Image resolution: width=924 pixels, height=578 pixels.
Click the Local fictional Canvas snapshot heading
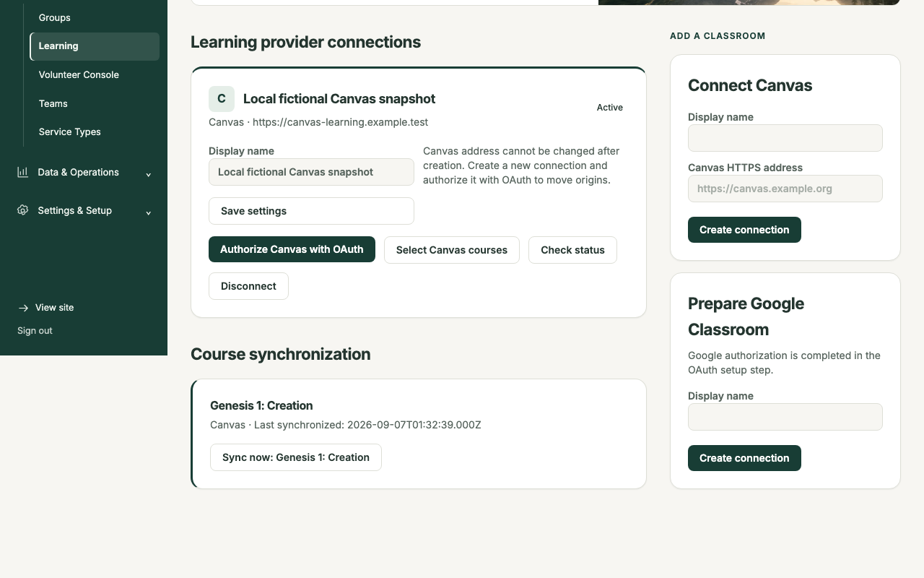tap(339, 99)
